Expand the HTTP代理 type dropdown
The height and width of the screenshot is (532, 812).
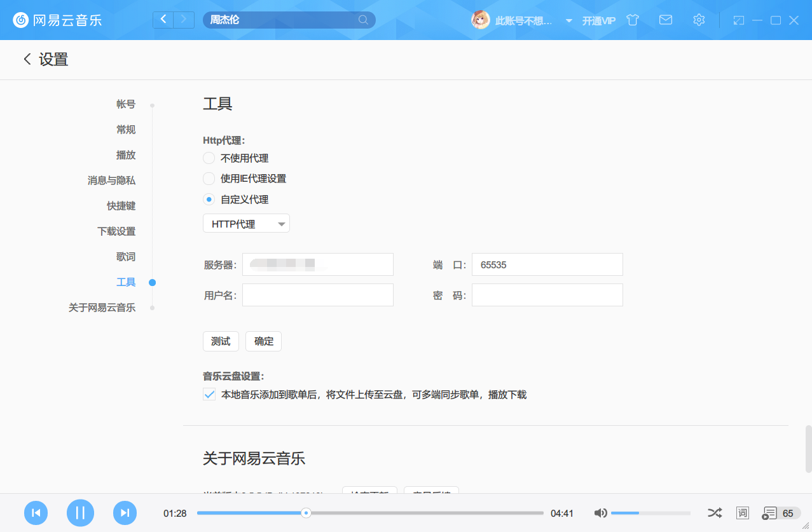[246, 224]
